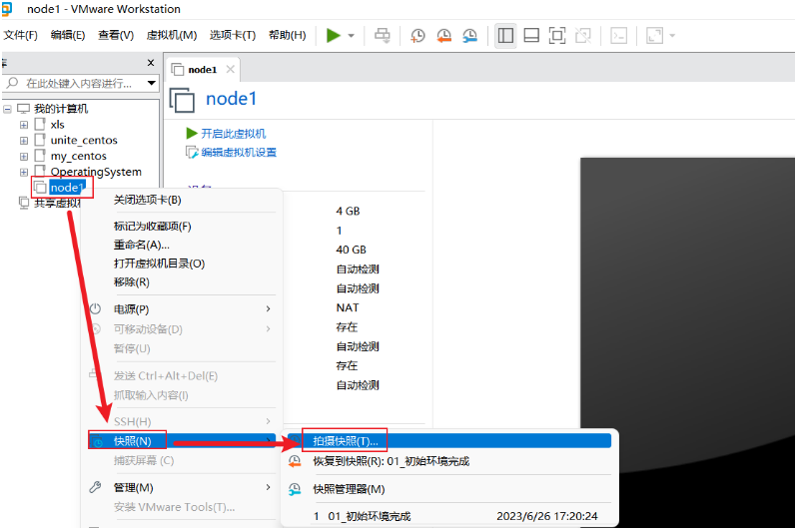Click the 4 GB memory value

click(x=348, y=211)
